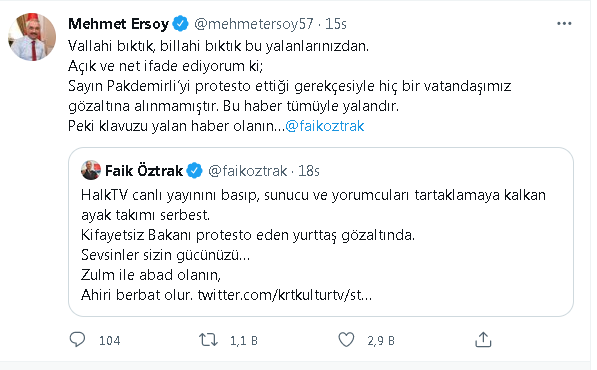597x370 pixels.
Task: Open the twitter.com/krtkulturtv link text
Action: tap(284, 295)
